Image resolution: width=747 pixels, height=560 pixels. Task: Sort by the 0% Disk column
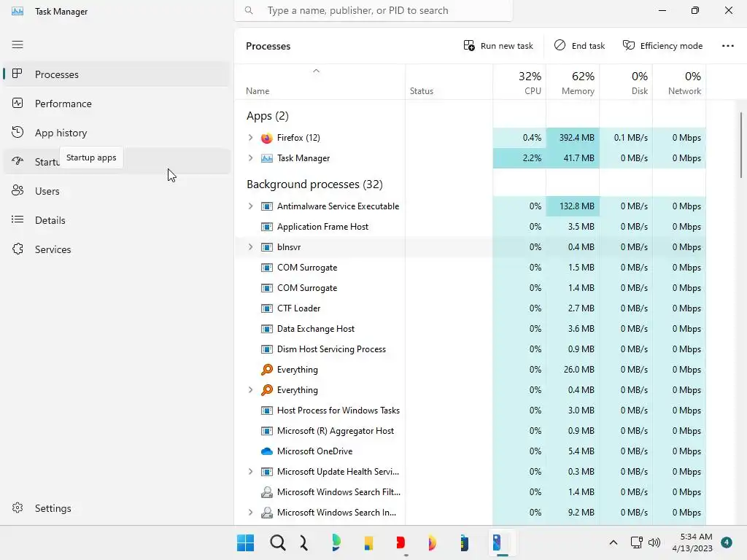[x=626, y=82]
